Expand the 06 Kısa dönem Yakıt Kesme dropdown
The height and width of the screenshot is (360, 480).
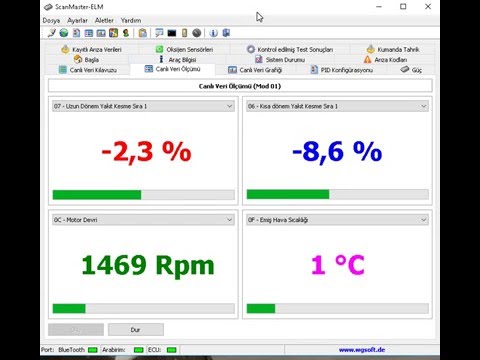337,106
